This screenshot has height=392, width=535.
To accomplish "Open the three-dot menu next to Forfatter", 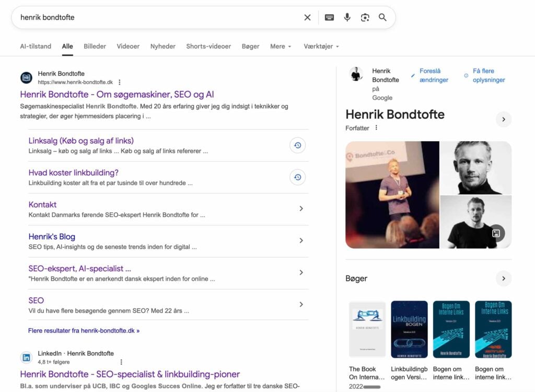I will click(376, 128).
